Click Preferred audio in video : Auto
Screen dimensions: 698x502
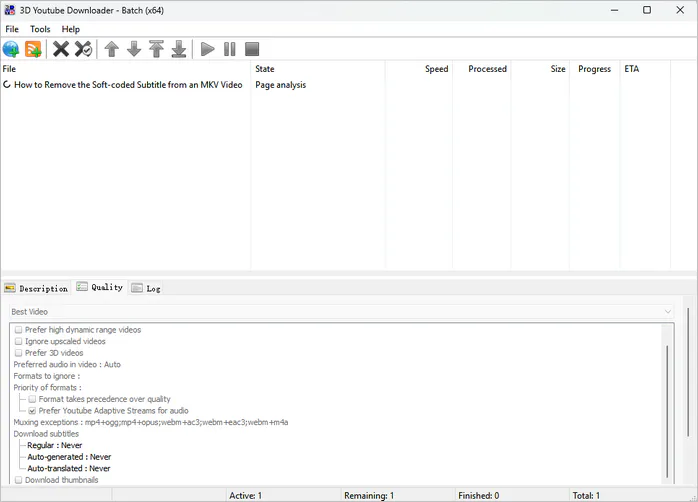click(67, 364)
